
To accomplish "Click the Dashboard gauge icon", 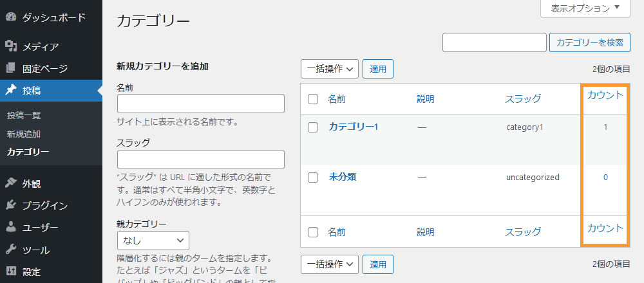I will point(11,17).
